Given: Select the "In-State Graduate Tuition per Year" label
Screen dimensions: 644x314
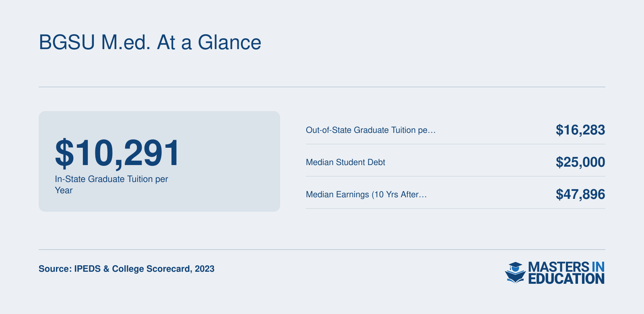Looking at the screenshot, I should pyautogui.click(x=111, y=184).
